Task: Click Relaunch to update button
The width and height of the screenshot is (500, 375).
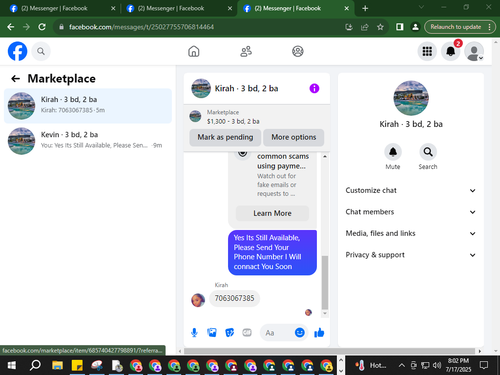Action: tap(456, 27)
